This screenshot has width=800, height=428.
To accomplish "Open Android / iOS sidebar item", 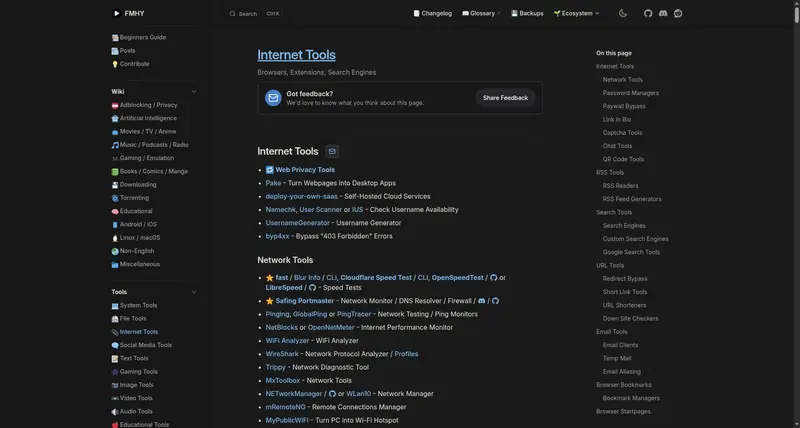I will [134, 224].
